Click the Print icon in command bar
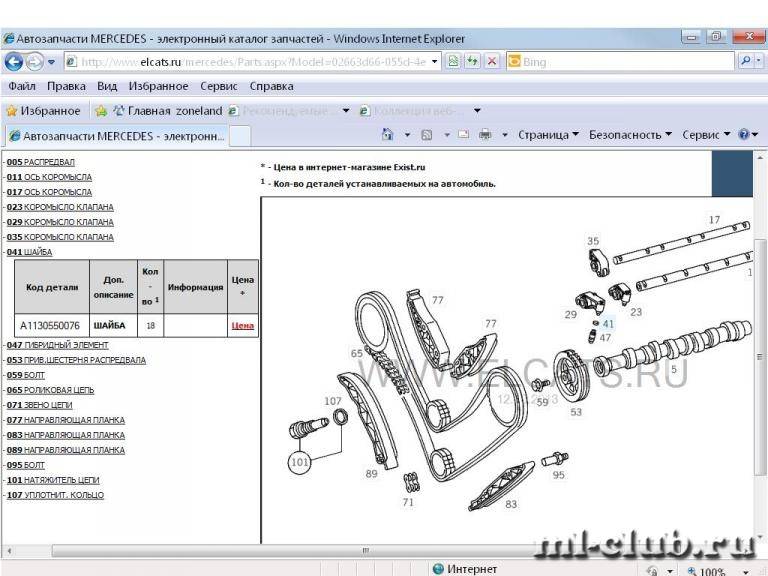The width and height of the screenshot is (768, 576). pyautogui.click(x=485, y=135)
